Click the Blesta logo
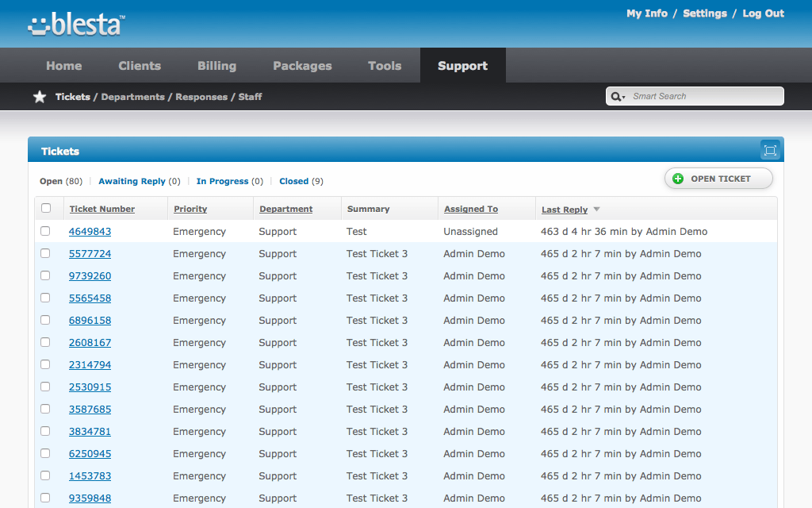Screen dimensions: 812x508 point(75,25)
